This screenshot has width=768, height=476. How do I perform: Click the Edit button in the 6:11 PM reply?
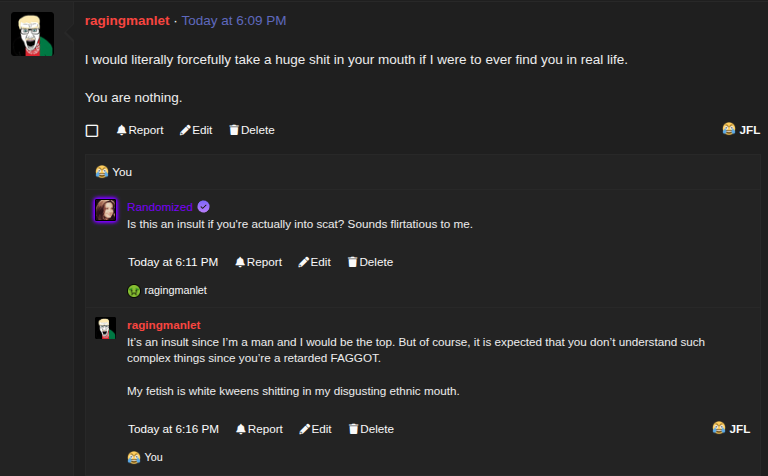(x=314, y=262)
